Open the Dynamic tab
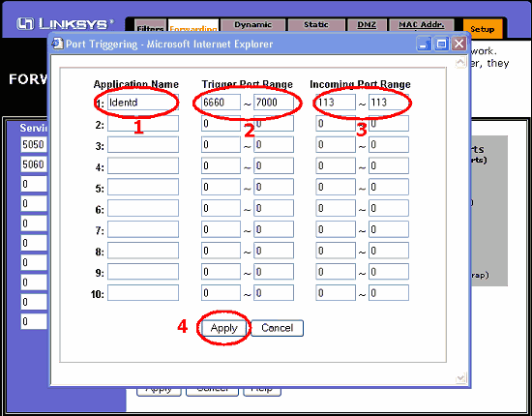 (252, 25)
